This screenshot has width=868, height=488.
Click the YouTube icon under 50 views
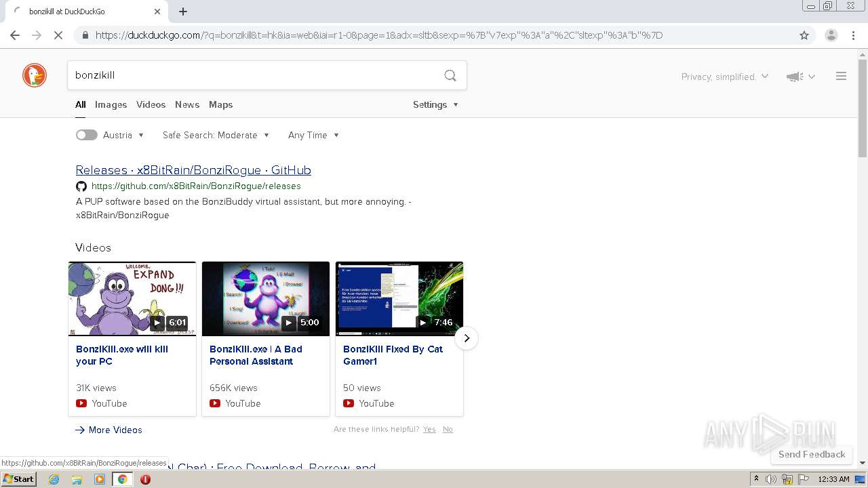point(349,403)
